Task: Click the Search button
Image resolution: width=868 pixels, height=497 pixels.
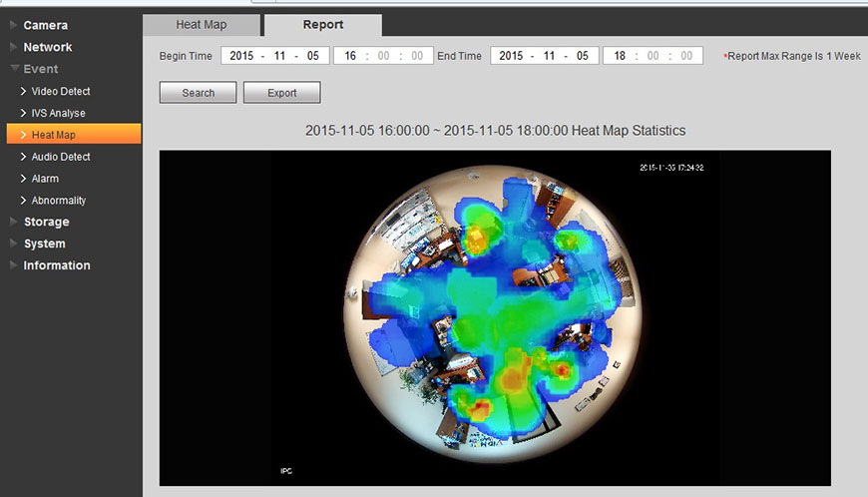Action: click(198, 93)
